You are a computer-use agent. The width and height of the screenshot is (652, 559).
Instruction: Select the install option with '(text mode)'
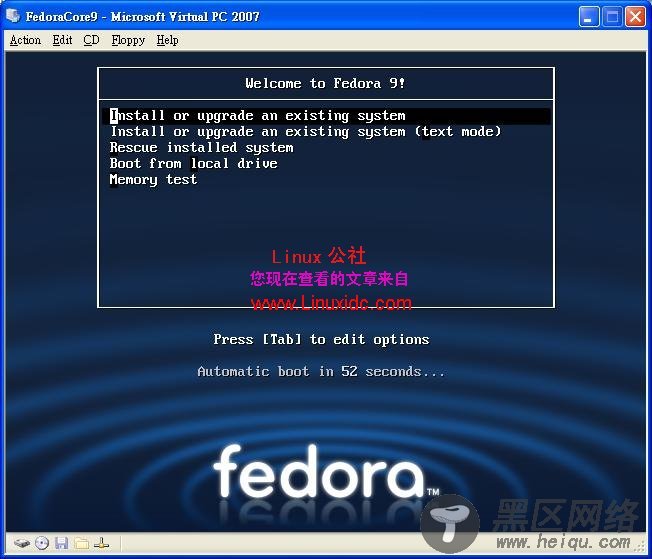coord(306,132)
